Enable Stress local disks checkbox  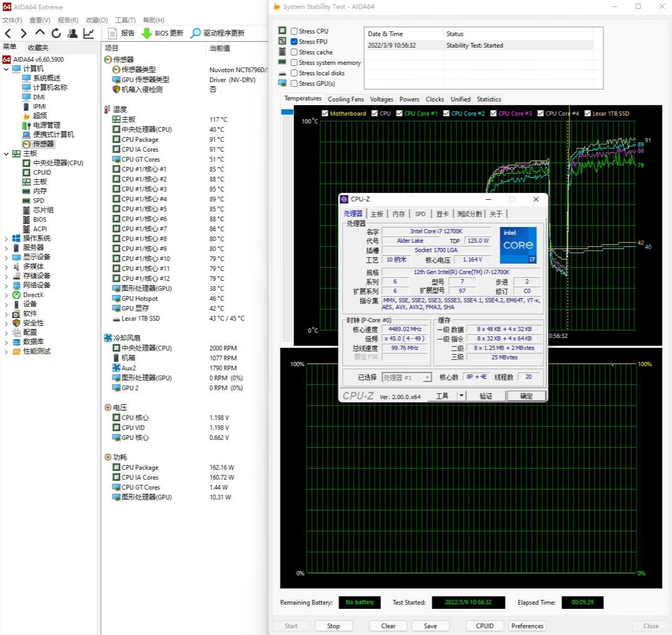pos(294,73)
